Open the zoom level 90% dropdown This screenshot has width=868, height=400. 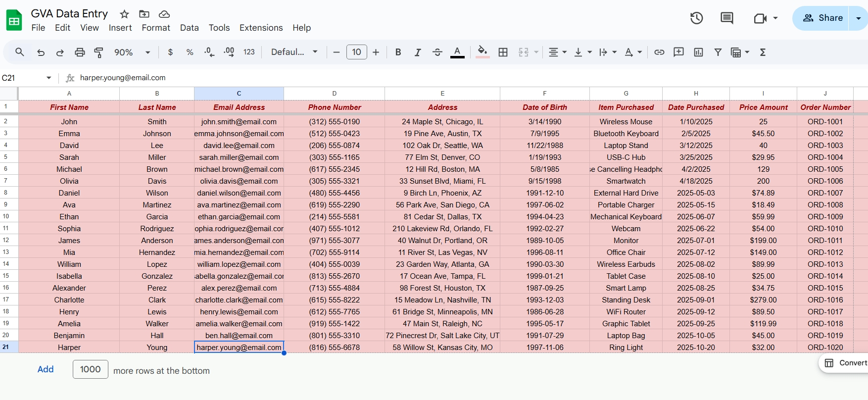pyautogui.click(x=132, y=52)
